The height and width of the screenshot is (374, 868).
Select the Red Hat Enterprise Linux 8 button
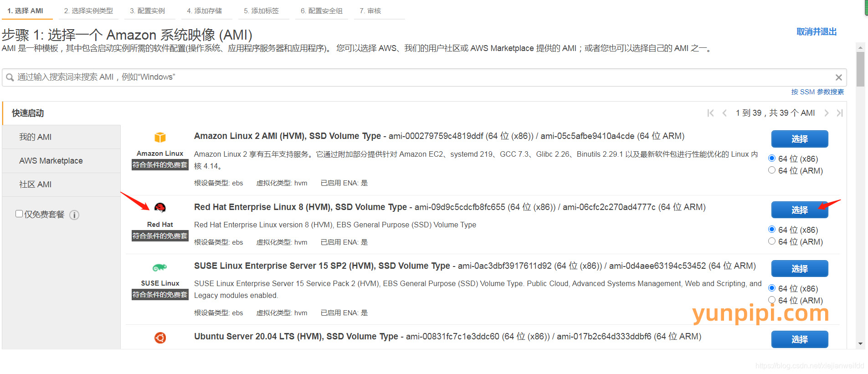(x=800, y=210)
